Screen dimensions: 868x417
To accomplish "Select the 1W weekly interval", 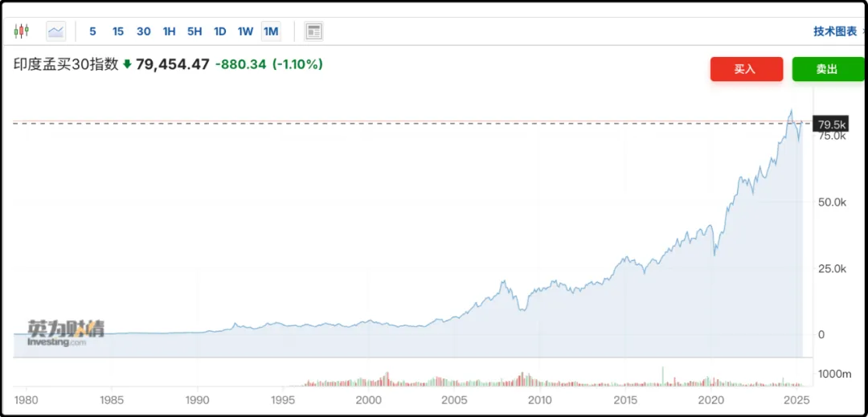I will [x=245, y=31].
